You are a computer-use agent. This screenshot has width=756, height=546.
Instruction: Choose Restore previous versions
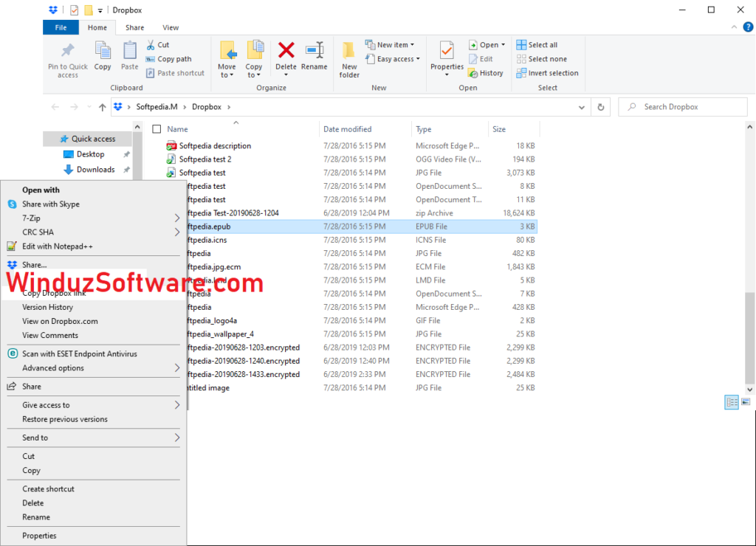[x=94, y=419]
